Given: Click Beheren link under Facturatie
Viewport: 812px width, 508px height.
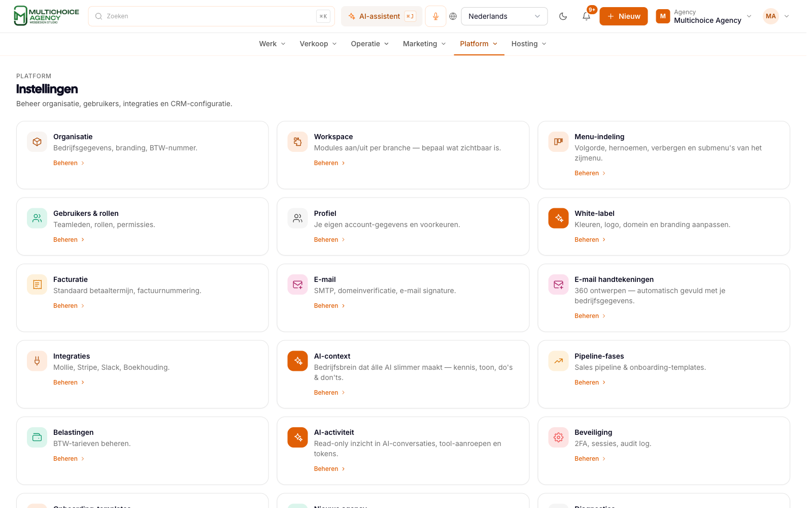Looking at the screenshot, I should 69,306.
